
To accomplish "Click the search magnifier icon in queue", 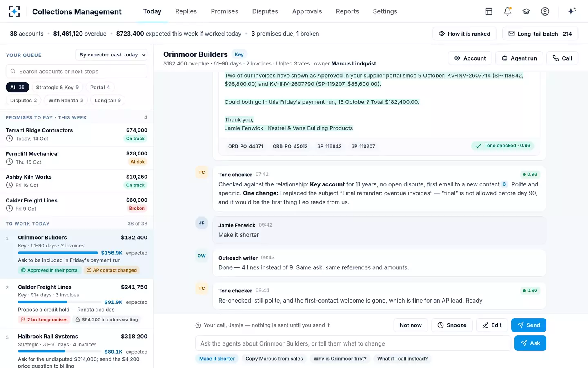I will click(x=13, y=71).
